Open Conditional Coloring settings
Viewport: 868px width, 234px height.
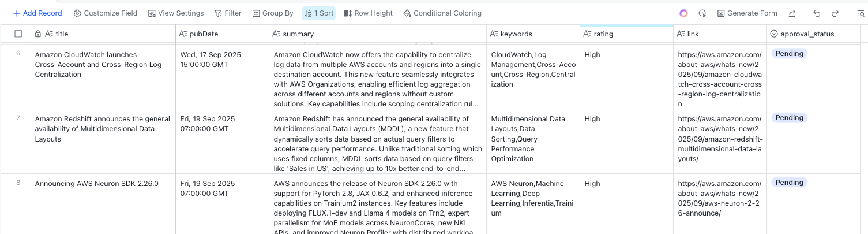pos(442,13)
